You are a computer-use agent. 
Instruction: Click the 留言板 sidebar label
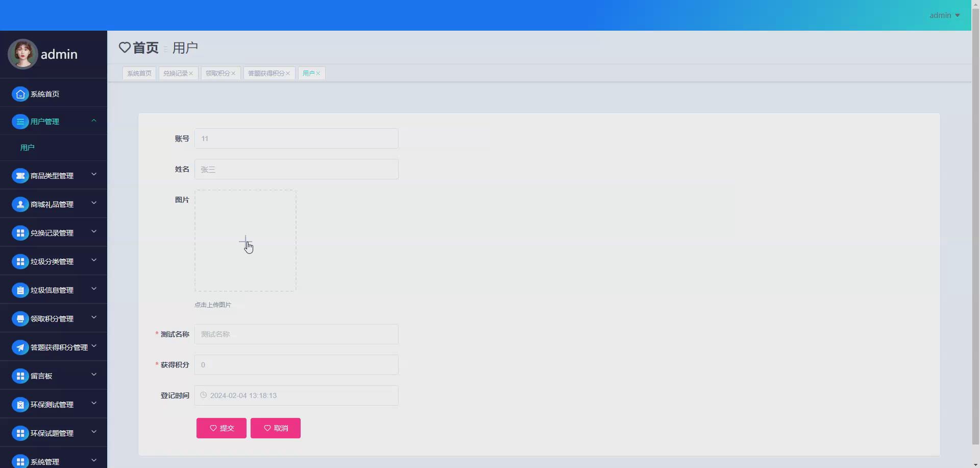[41, 376]
